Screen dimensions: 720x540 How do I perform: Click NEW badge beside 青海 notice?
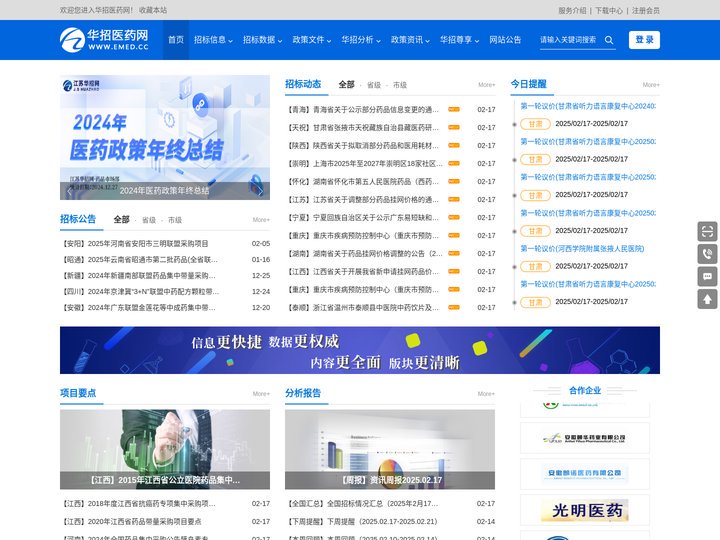(454, 109)
